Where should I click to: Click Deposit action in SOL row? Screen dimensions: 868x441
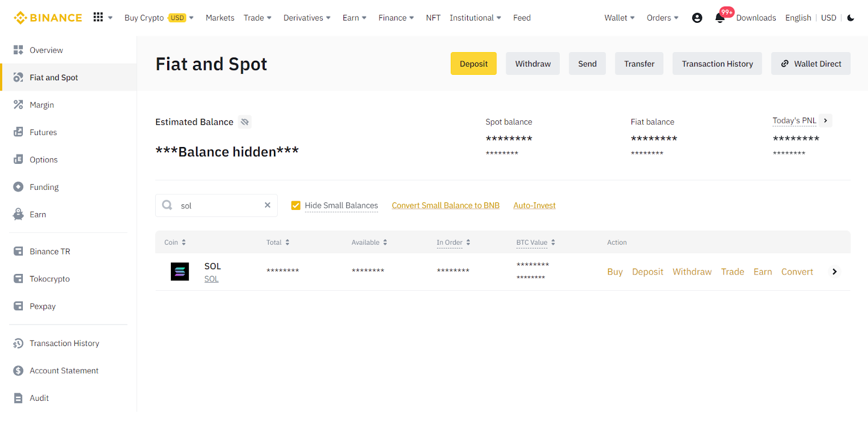(648, 272)
